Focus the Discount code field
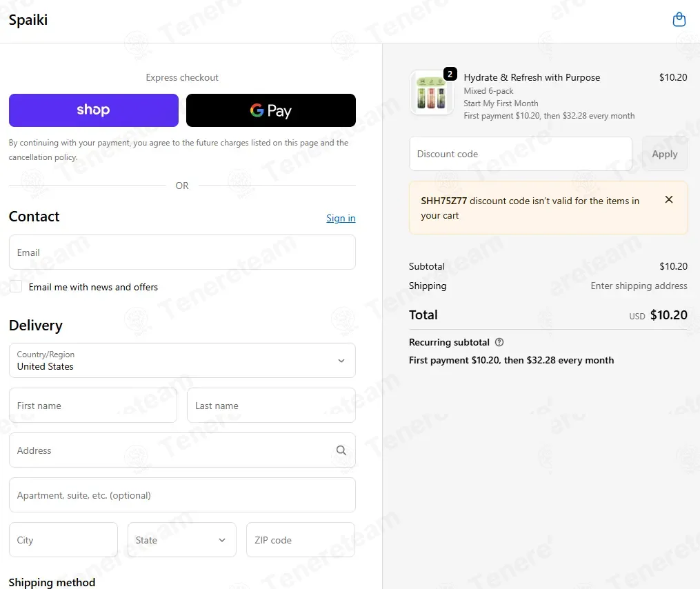 click(x=521, y=154)
